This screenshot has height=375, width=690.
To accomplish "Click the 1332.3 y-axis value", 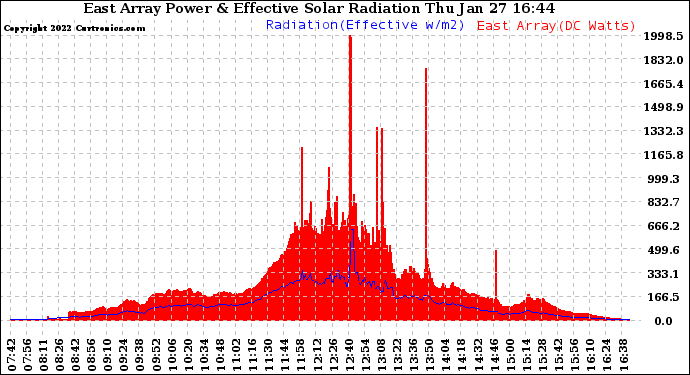I will click(664, 131).
